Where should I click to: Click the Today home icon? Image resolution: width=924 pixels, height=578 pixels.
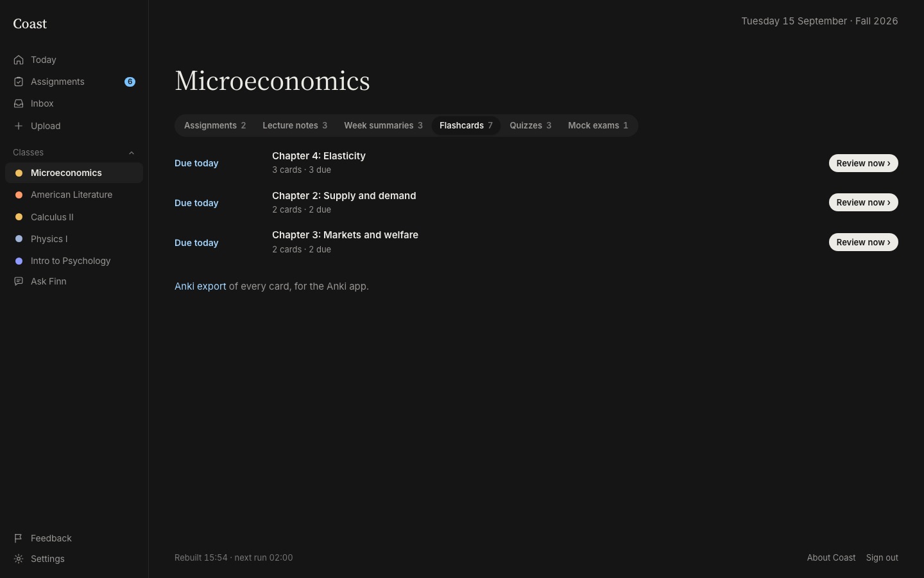point(19,60)
